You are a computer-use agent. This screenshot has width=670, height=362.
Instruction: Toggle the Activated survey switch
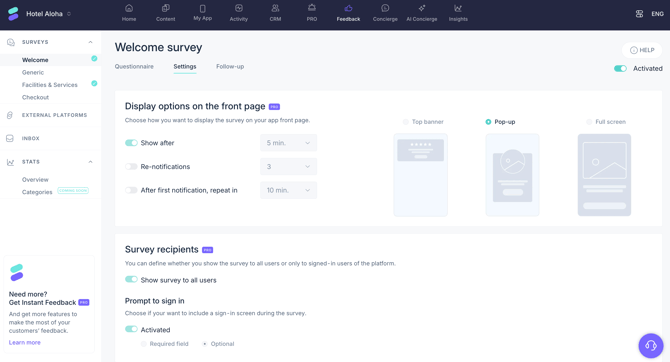pyautogui.click(x=620, y=68)
